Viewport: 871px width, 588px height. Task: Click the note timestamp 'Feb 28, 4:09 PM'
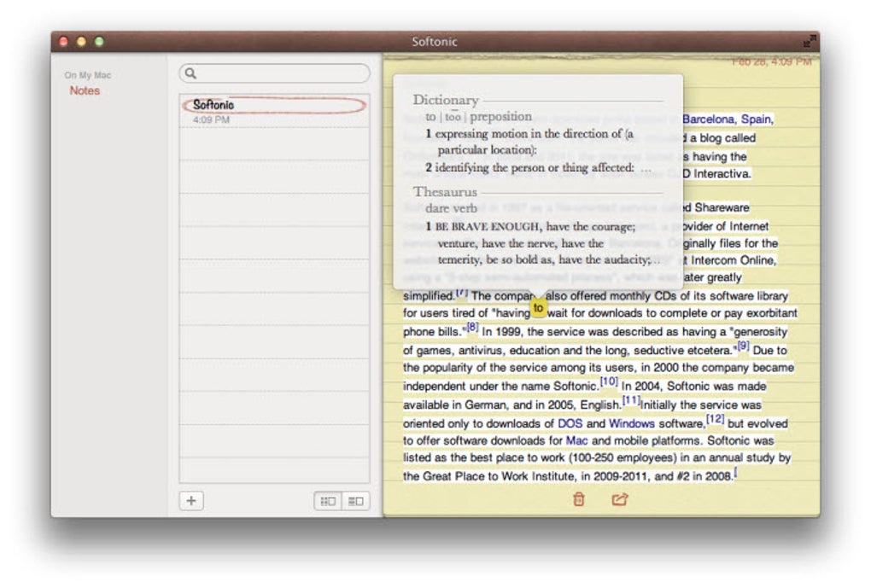pos(772,61)
